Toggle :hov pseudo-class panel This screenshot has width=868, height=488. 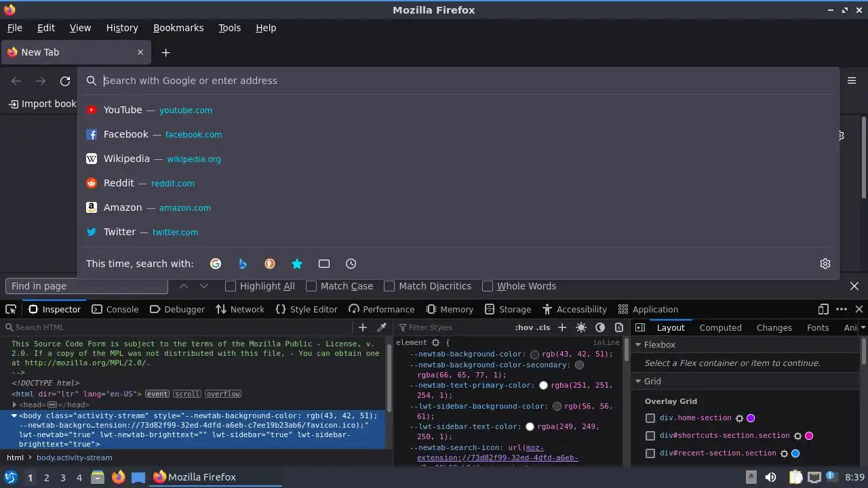click(x=524, y=327)
